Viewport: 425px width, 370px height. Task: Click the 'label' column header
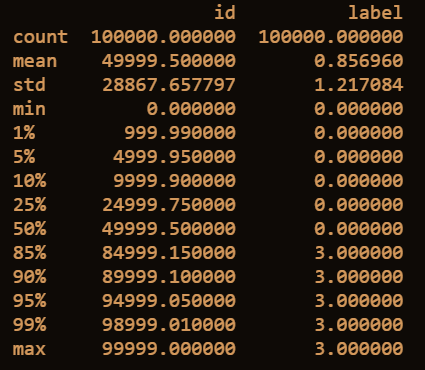pos(375,13)
